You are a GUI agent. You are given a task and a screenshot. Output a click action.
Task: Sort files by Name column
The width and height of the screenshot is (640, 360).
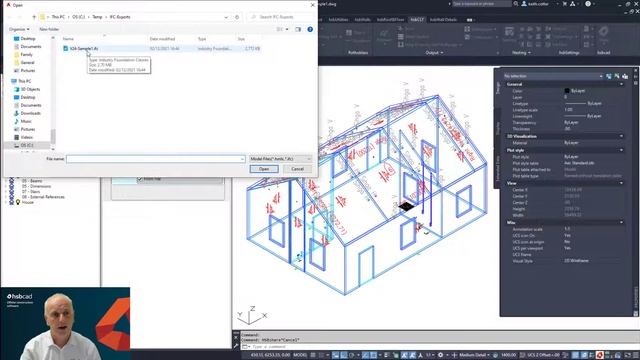68,39
